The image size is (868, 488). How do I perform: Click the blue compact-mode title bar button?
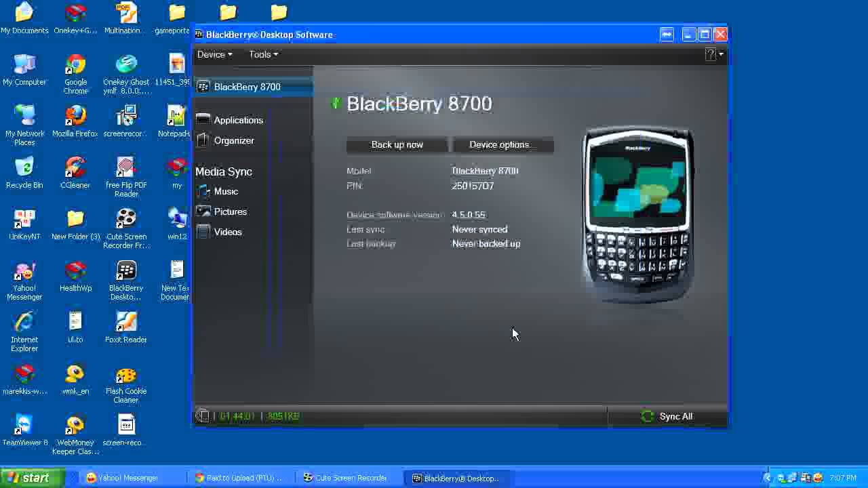point(667,35)
